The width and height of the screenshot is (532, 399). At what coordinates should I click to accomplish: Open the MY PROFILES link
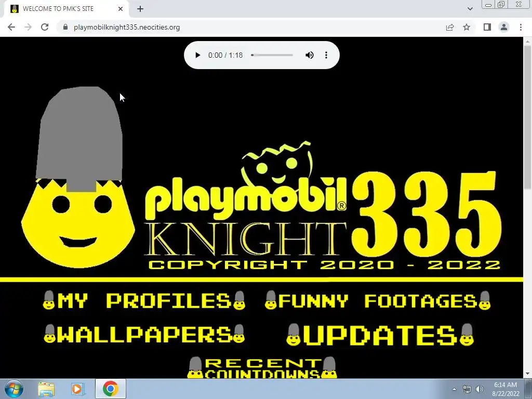coord(144,301)
